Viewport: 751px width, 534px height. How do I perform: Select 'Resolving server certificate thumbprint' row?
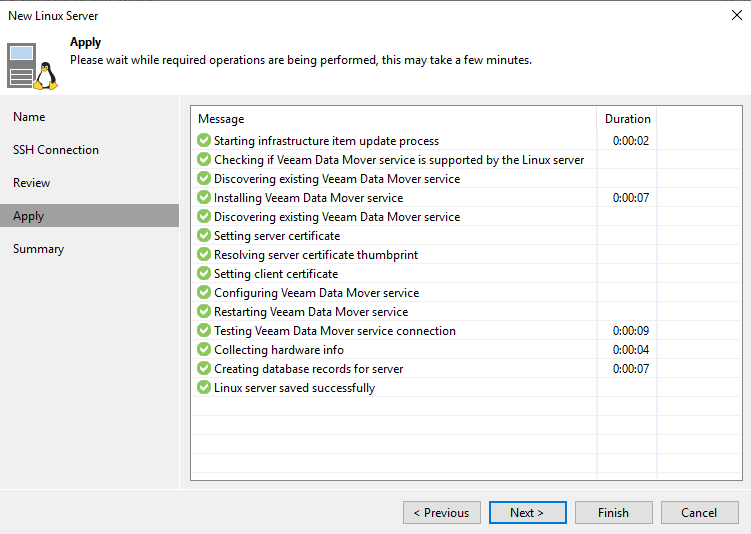click(467, 254)
